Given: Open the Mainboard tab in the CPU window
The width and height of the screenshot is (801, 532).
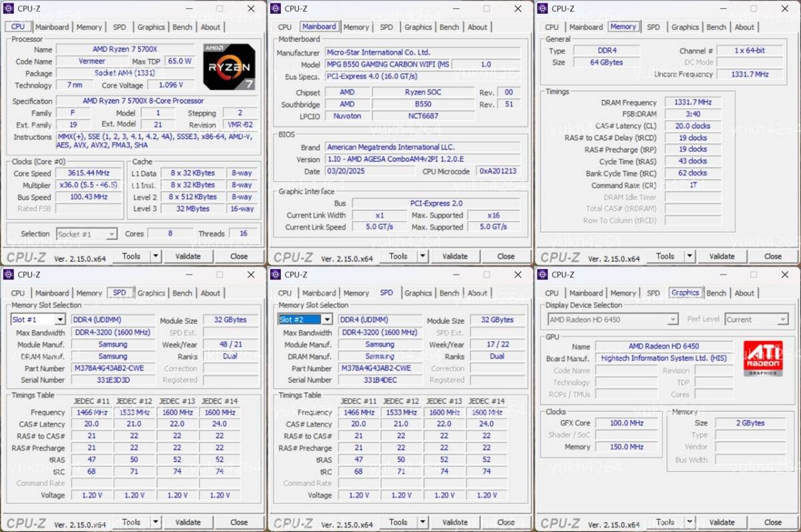Looking at the screenshot, I should pyautogui.click(x=52, y=27).
